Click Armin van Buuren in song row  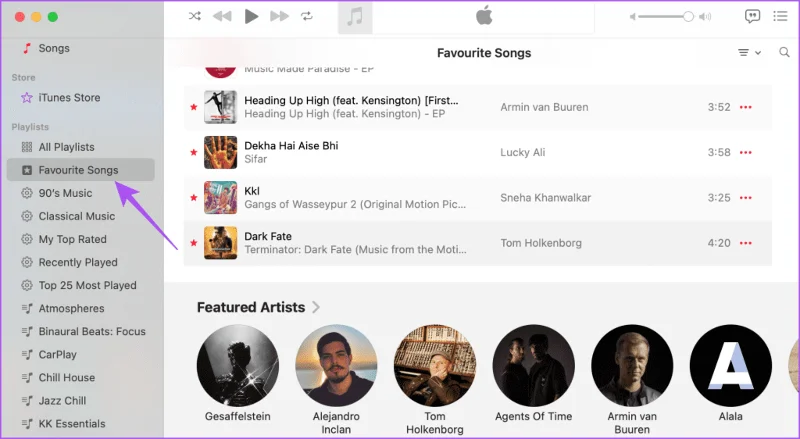click(x=544, y=107)
